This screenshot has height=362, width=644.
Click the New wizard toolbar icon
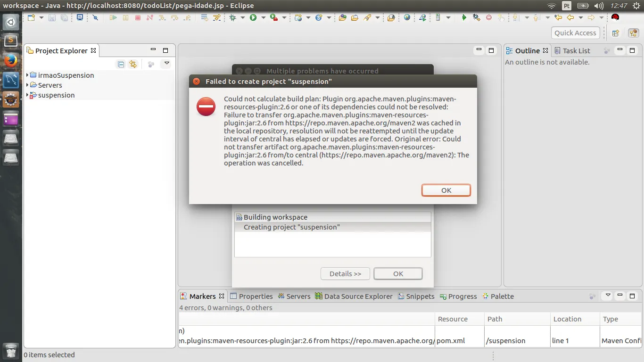tap(31, 18)
